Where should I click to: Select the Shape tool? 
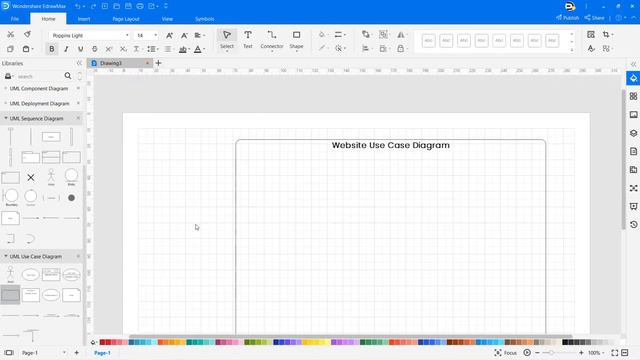(x=296, y=39)
